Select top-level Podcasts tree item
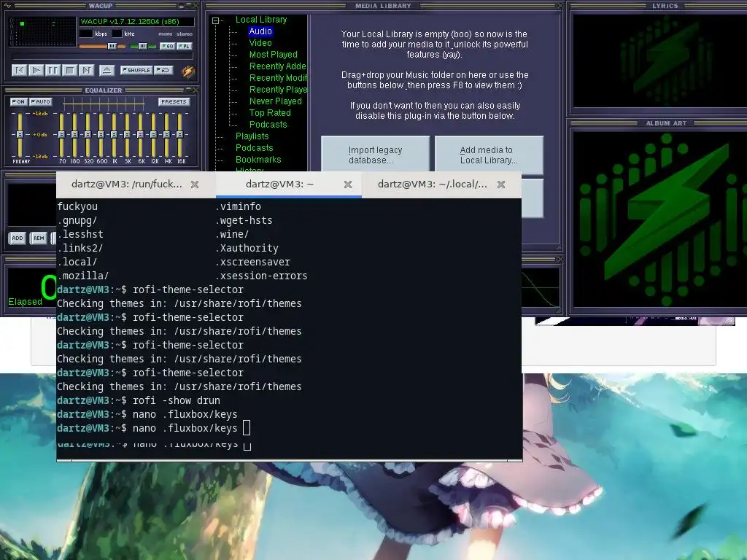 pos(254,148)
